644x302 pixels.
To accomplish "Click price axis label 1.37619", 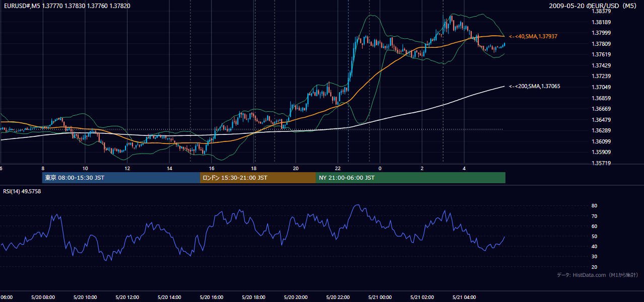I will pos(601,55).
